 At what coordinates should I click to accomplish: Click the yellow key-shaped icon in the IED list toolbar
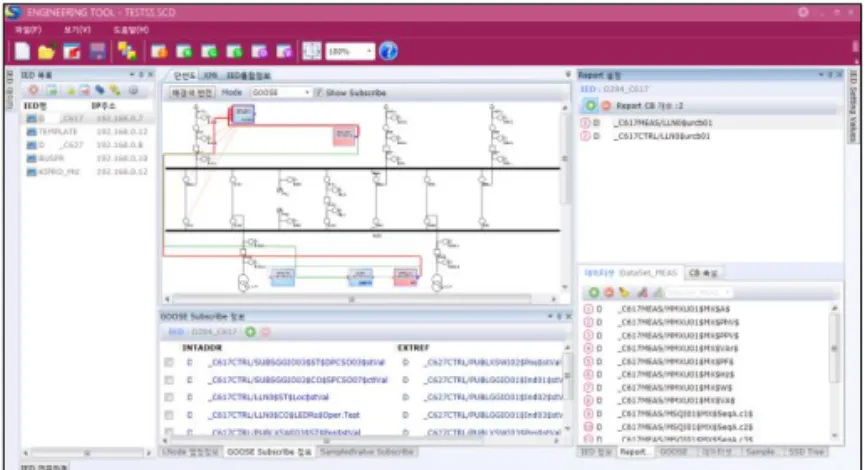point(115,90)
